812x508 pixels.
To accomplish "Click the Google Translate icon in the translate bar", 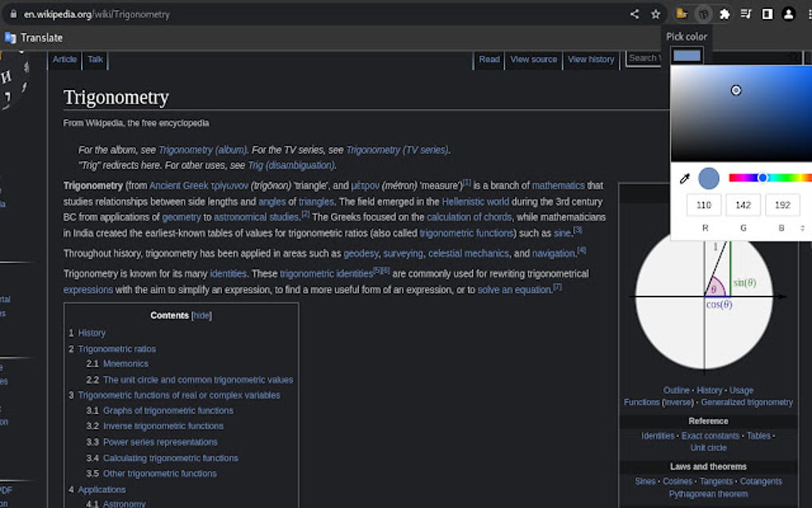I will (10, 37).
